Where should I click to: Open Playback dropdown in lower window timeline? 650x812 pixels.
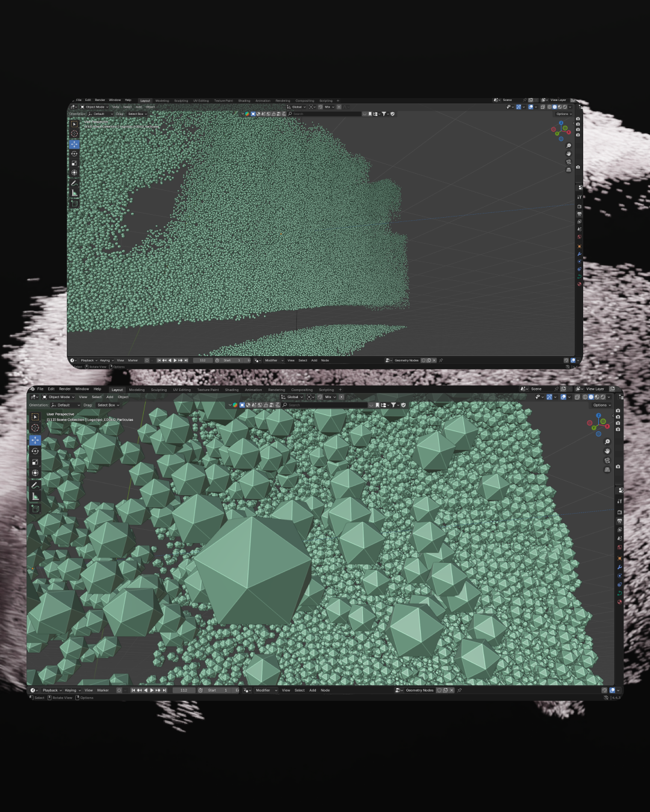[x=52, y=690]
